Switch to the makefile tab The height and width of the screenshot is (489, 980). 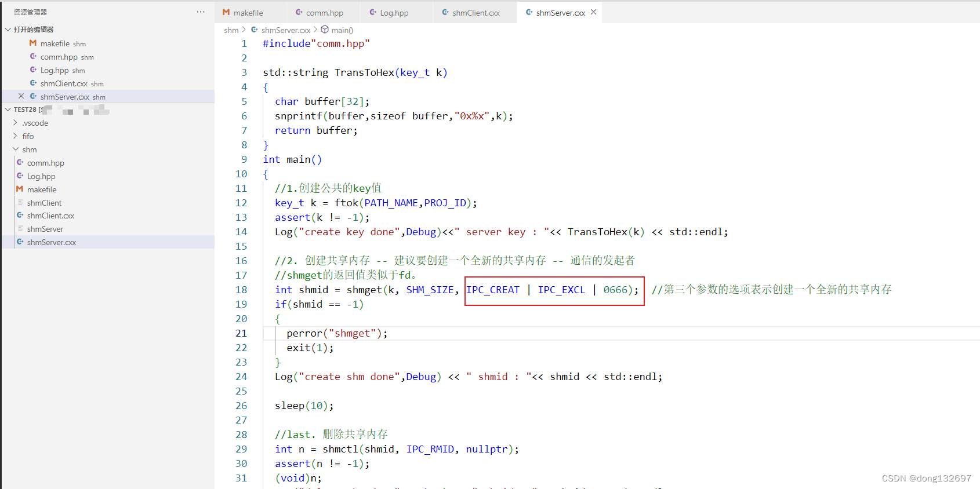[x=251, y=12]
